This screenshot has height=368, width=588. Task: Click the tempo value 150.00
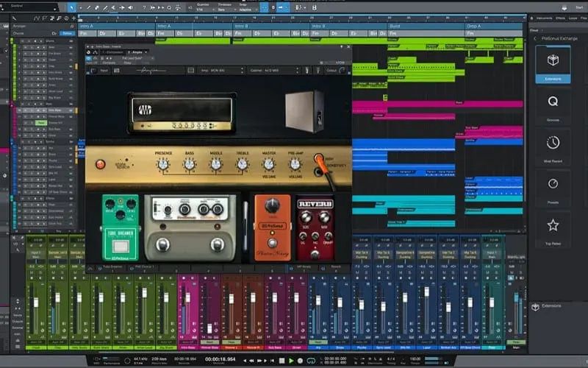click(415, 359)
